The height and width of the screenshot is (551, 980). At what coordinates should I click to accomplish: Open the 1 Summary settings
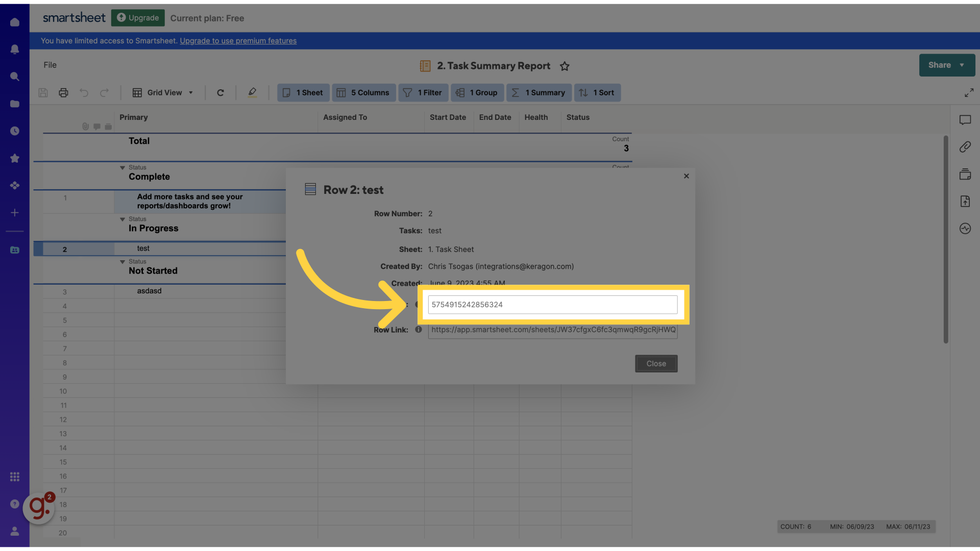pos(539,92)
